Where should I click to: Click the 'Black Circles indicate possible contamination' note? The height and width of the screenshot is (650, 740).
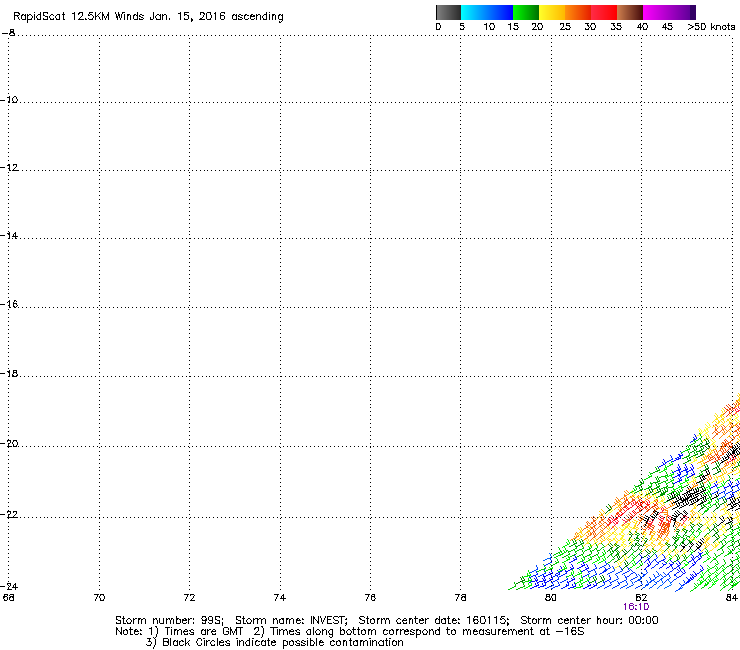[283, 643]
